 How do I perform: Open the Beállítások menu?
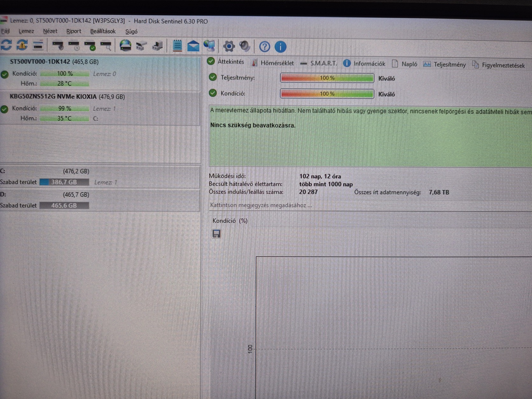pos(103,31)
